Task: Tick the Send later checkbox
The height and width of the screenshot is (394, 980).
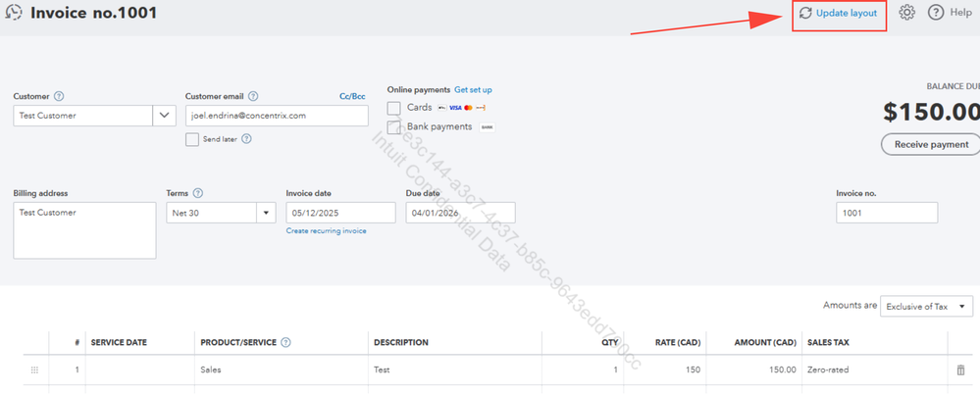Action: (192, 139)
